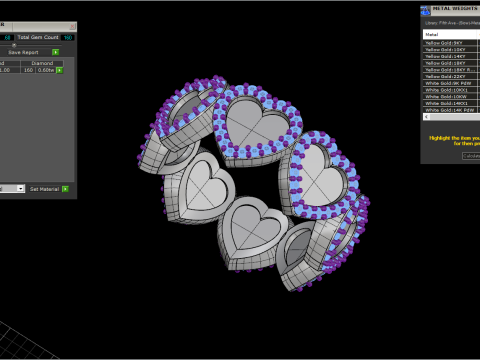This screenshot has height=360, width=480.
Task: Click the Set Material button label
Action: (x=44, y=189)
